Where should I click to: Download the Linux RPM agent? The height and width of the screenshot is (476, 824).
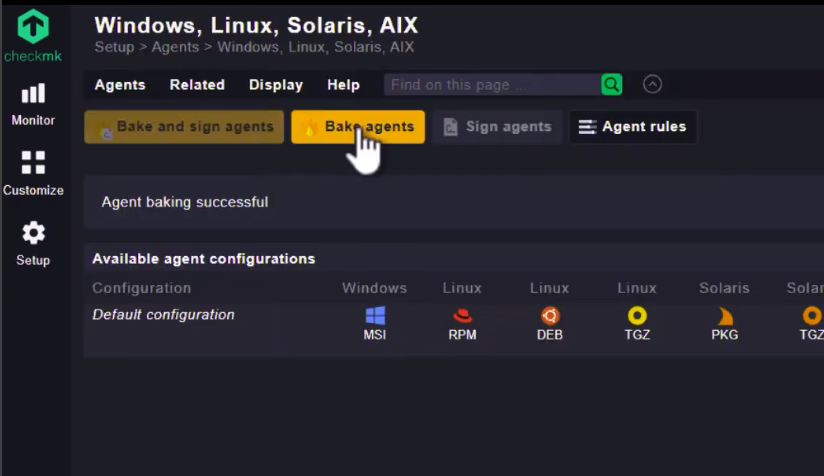(462, 324)
